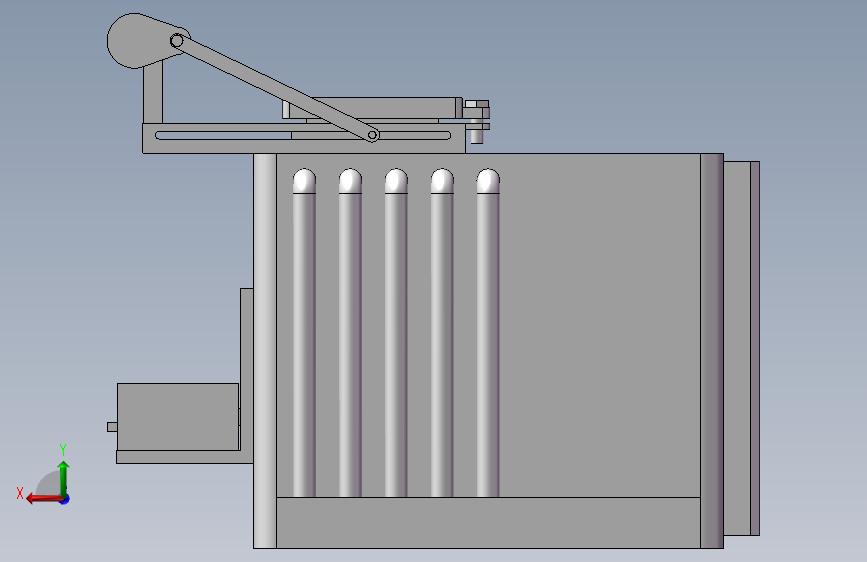The height and width of the screenshot is (562, 867).
Task: Select the diagonal link arm
Action: (275, 88)
